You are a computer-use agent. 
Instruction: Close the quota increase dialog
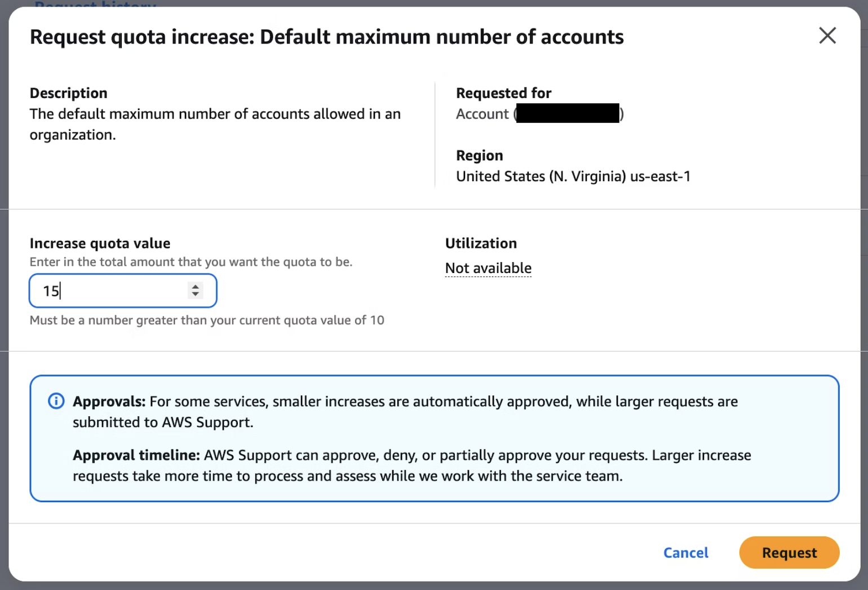click(x=827, y=36)
